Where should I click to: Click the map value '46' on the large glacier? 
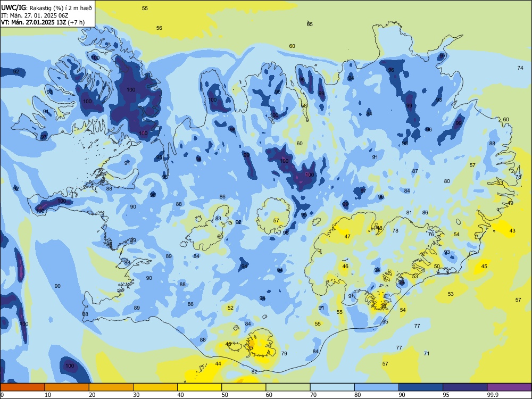tap(345, 267)
